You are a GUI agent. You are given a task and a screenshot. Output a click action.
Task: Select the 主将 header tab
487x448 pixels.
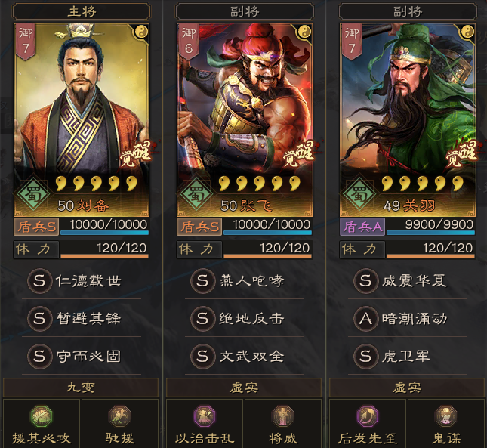click(x=82, y=12)
